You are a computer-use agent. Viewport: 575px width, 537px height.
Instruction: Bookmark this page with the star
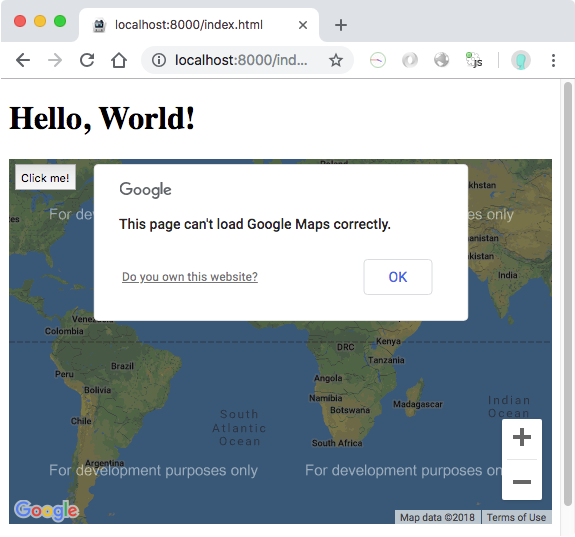point(336,60)
